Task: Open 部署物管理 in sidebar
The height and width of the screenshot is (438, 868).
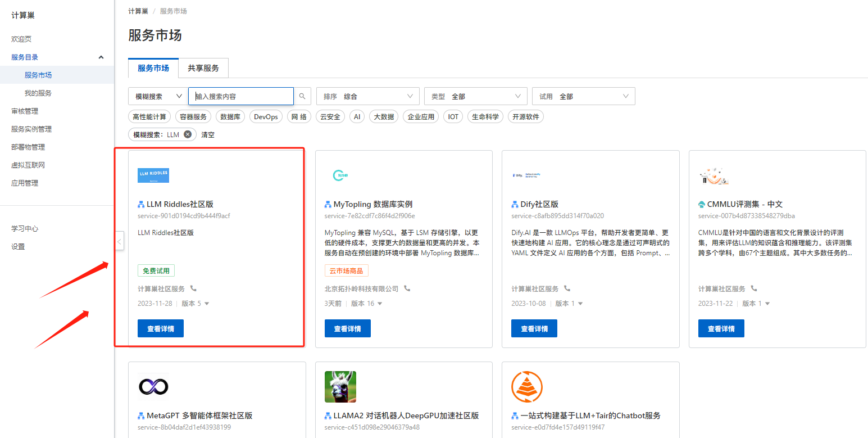Action: [x=28, y=147]
